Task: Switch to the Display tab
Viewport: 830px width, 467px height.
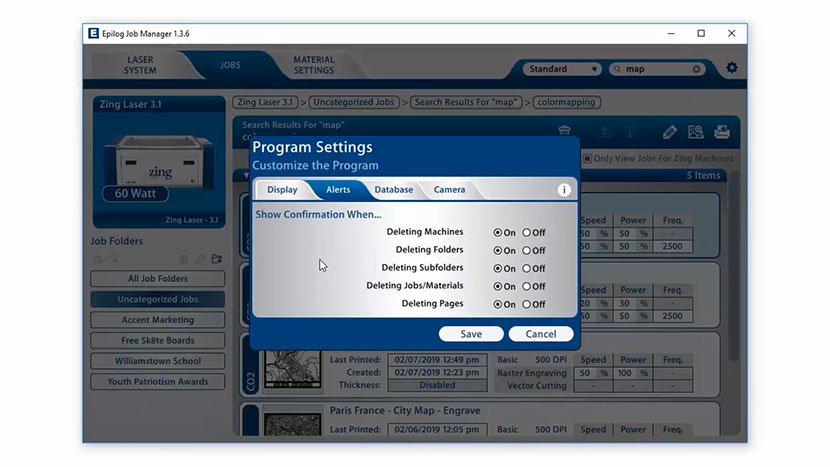Action: point(282,190)
